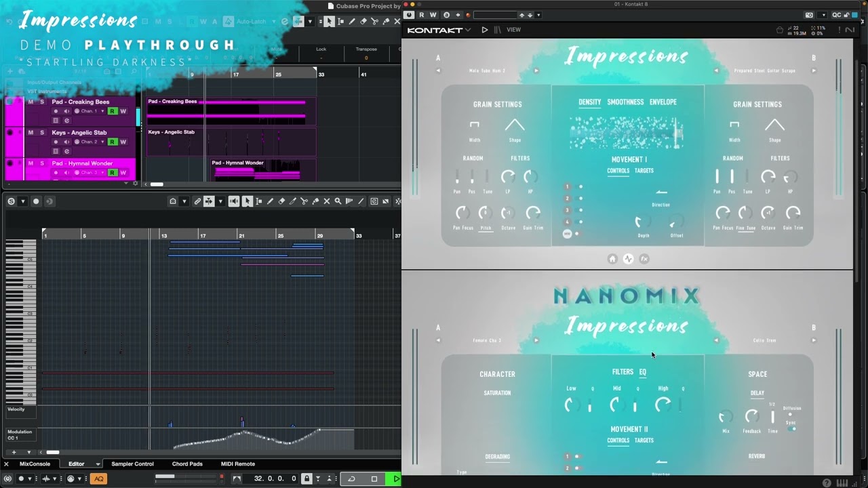Toggle write automation on Angelic Stab track
Image resolution: width=868 pixels, height=488 pixels.
(123, 142)
